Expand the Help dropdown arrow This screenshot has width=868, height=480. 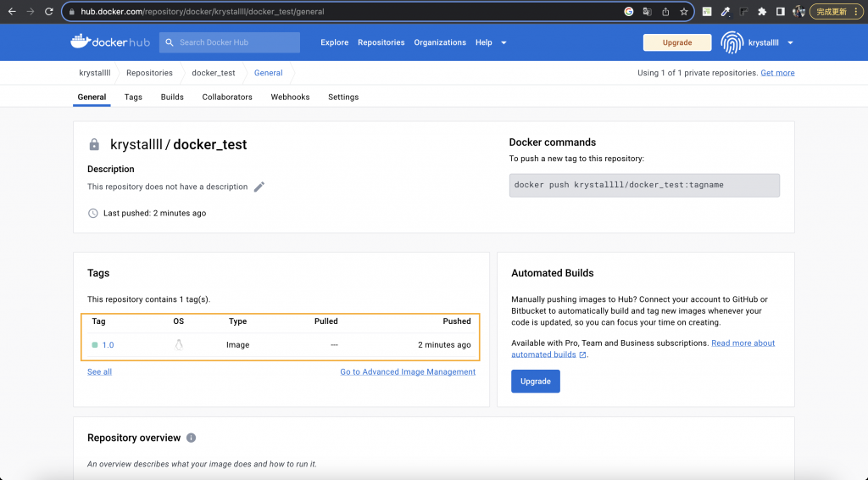tap(504, 42)
